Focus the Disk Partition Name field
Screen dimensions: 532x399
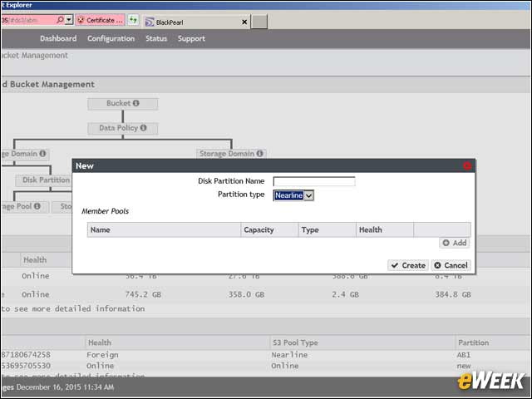pos(314,181)
